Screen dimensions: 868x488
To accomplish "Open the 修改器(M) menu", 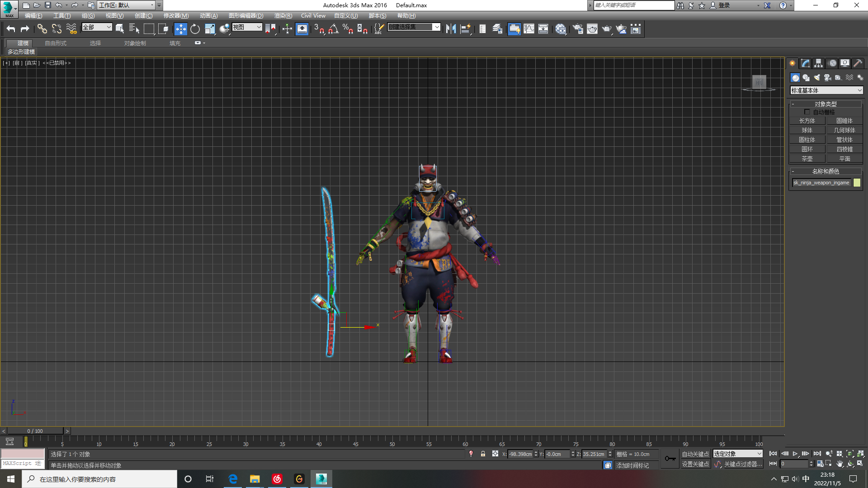I will 176,16.
